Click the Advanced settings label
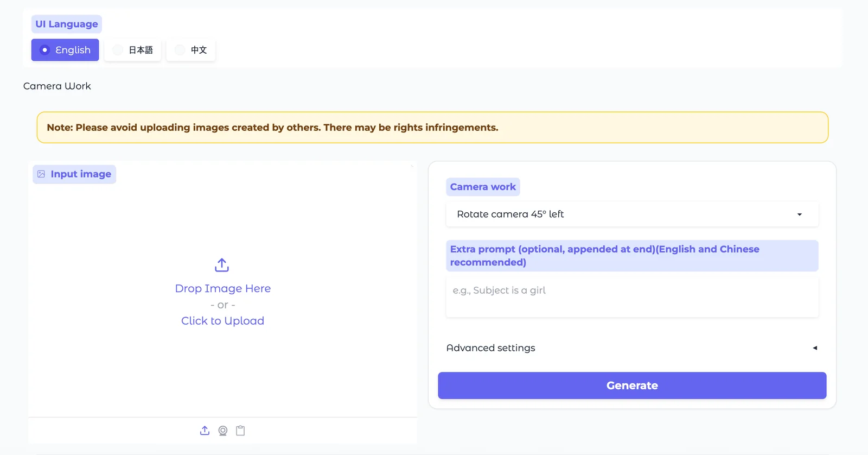 coord(490,348)
